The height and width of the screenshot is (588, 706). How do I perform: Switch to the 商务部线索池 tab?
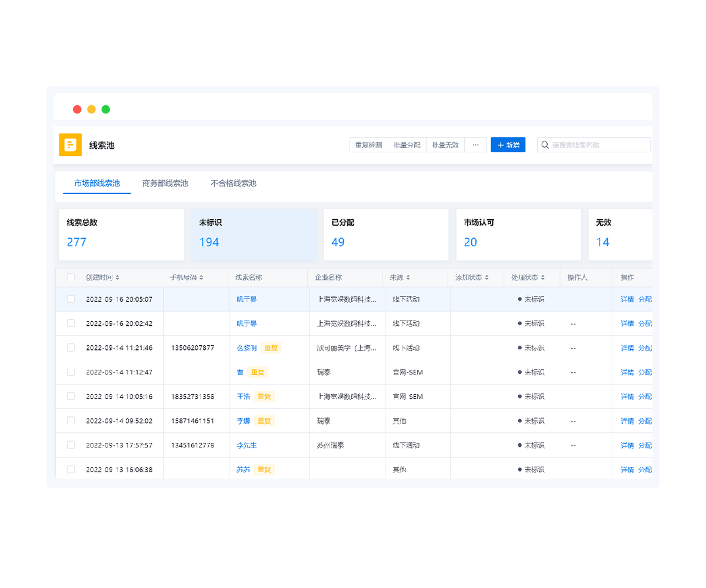click(165, 183)
